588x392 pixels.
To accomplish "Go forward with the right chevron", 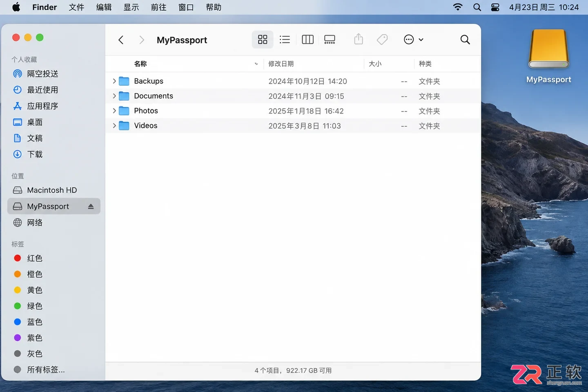I will pyautogui.click(x=142, y=40).
